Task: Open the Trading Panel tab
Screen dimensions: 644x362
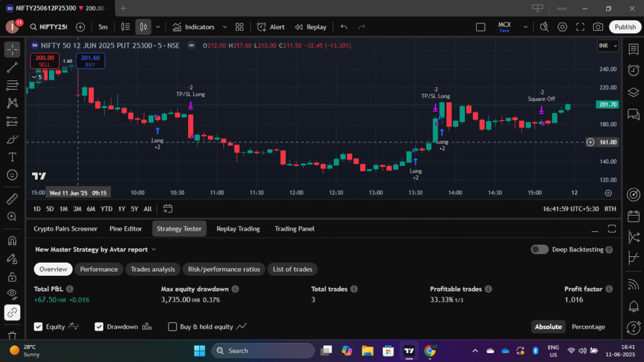Action: (294, 229)
